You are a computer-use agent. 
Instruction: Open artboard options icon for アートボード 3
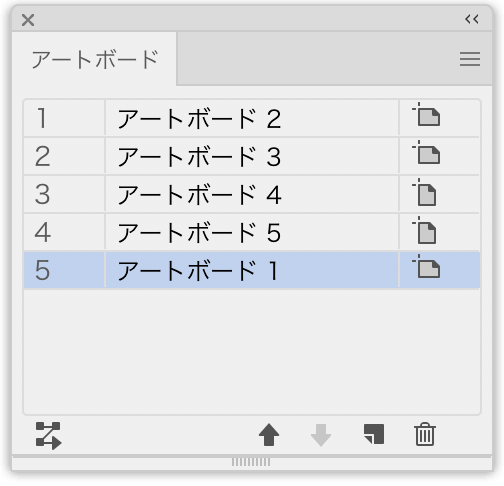tap(426, 152)
